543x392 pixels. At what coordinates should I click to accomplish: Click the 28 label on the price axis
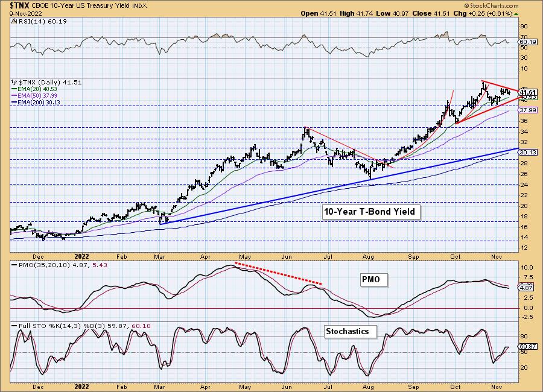tap(524, 163)
